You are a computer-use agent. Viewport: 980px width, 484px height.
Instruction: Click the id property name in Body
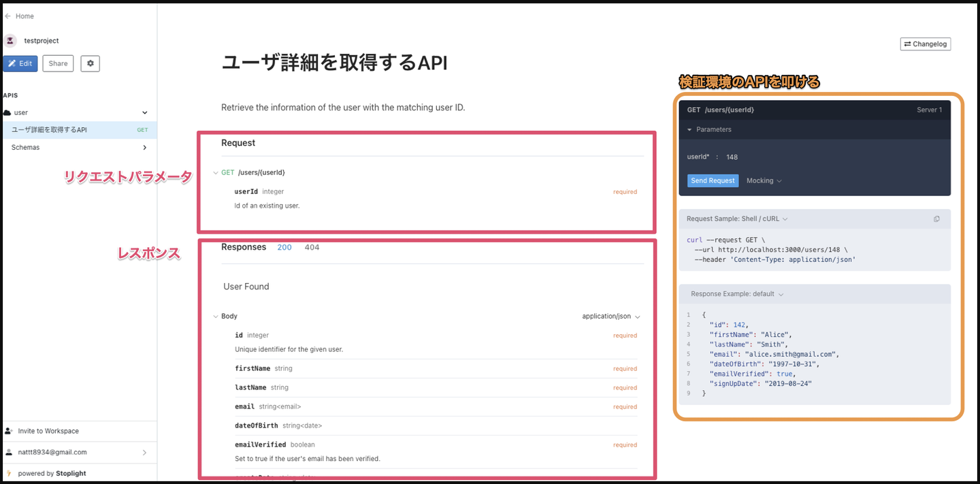click(x=239, y=335)
